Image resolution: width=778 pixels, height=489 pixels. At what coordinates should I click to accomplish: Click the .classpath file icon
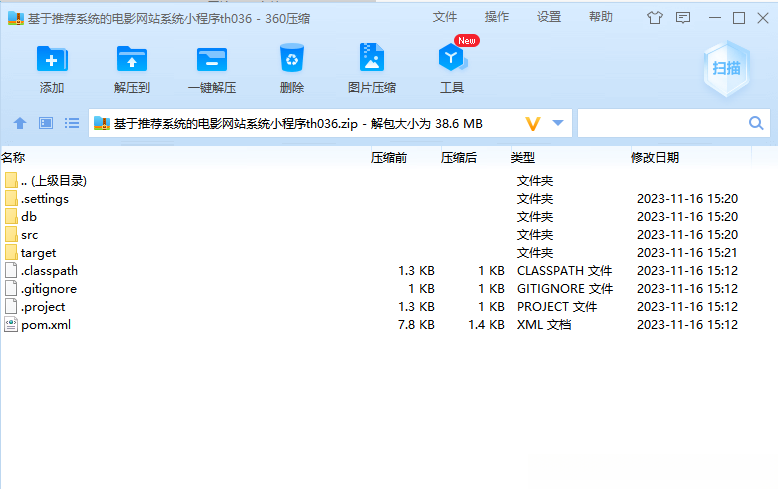(x=11, y=270)
